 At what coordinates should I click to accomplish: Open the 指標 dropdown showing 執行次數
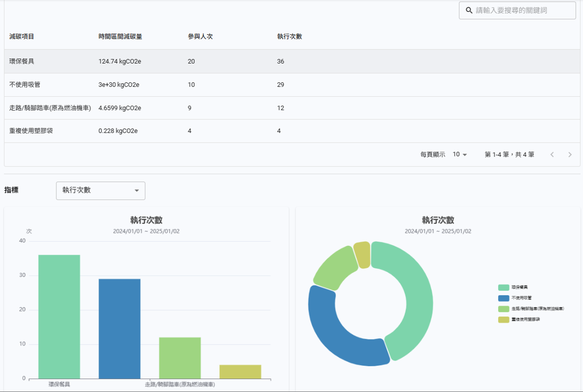tap(100, 191)
